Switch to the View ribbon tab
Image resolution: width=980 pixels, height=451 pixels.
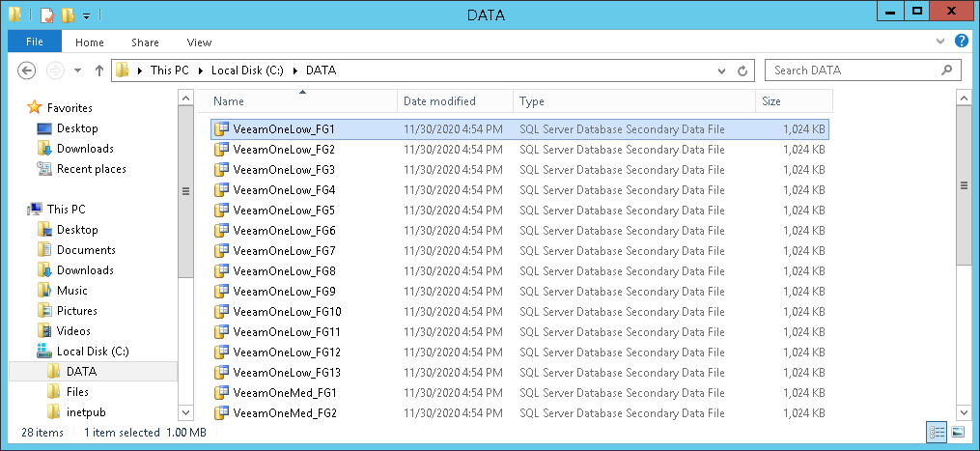click(x=199, y=42)
